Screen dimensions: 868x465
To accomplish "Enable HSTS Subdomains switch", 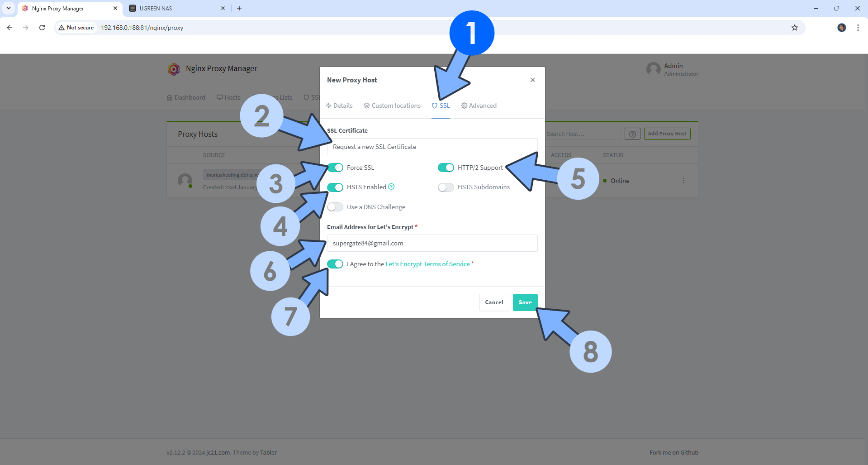I will [x=446, y=187].
